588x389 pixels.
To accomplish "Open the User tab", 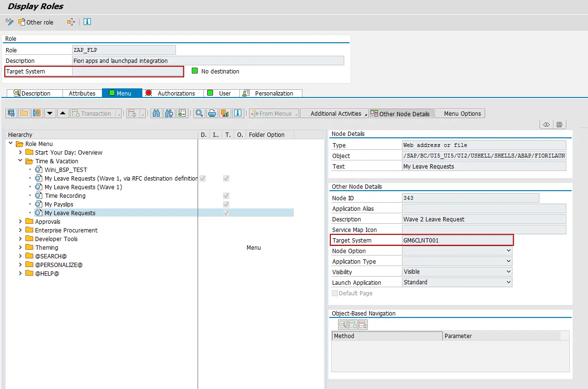I will [x=221, y=93].
